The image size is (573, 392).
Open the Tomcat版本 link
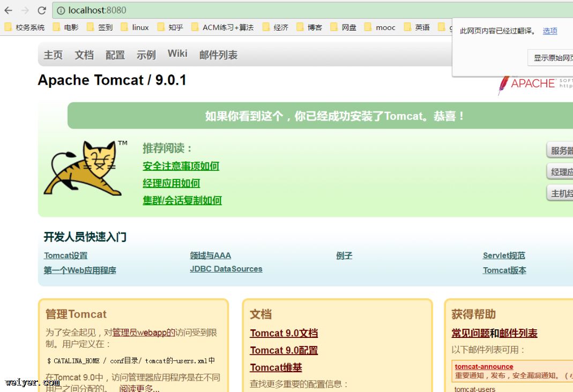[x=505, y=270]
